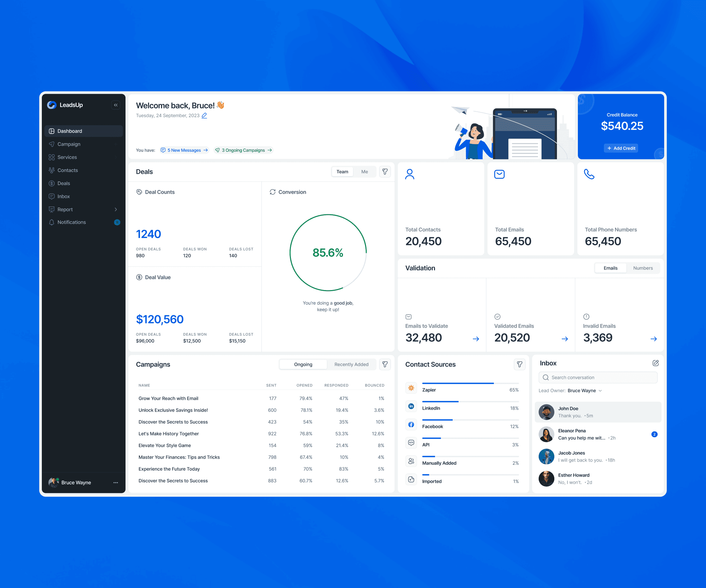Open the Contact Sources filter icon
Image resolution: width=706 pixels, height=588 pixels.
[519, 365]
